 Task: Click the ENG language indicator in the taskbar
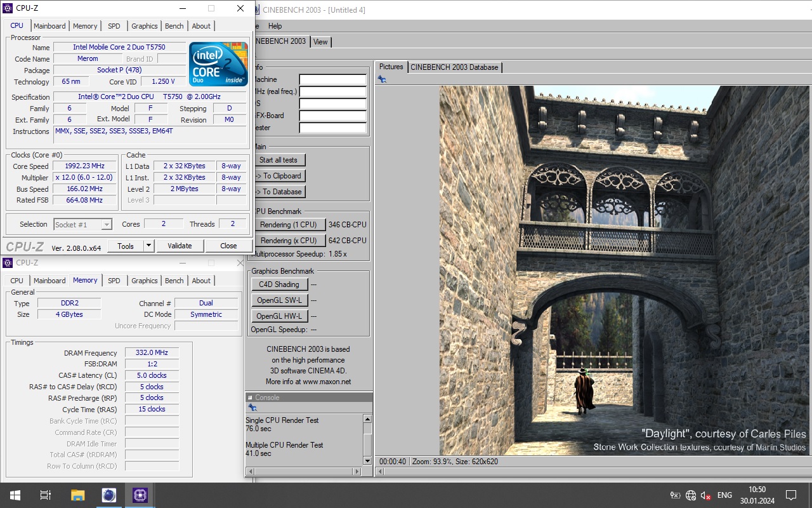tap(724, 495)
